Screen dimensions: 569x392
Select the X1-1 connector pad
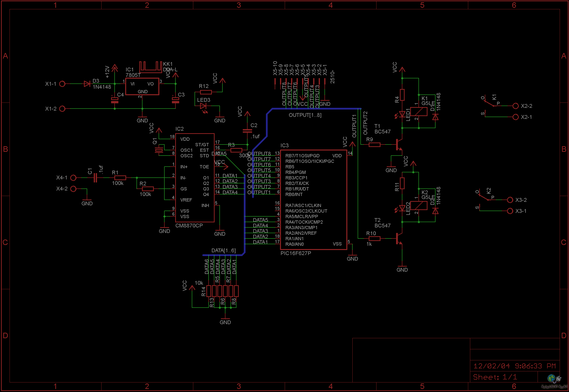[62, 84]
